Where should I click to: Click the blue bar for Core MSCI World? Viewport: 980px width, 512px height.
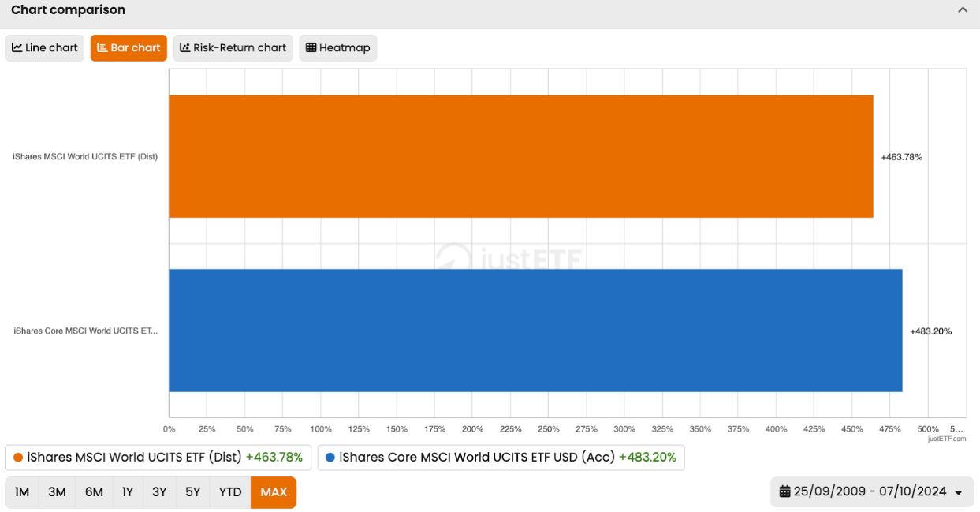tap(535, 331)
